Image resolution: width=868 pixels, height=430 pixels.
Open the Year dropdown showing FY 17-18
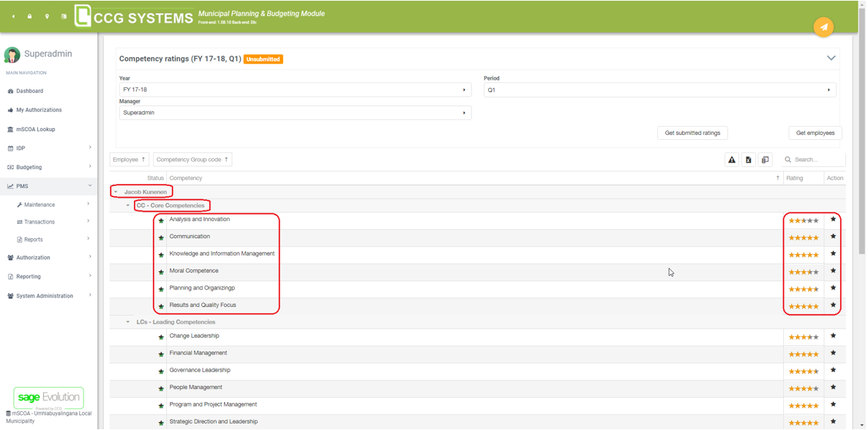click(294, 90)
